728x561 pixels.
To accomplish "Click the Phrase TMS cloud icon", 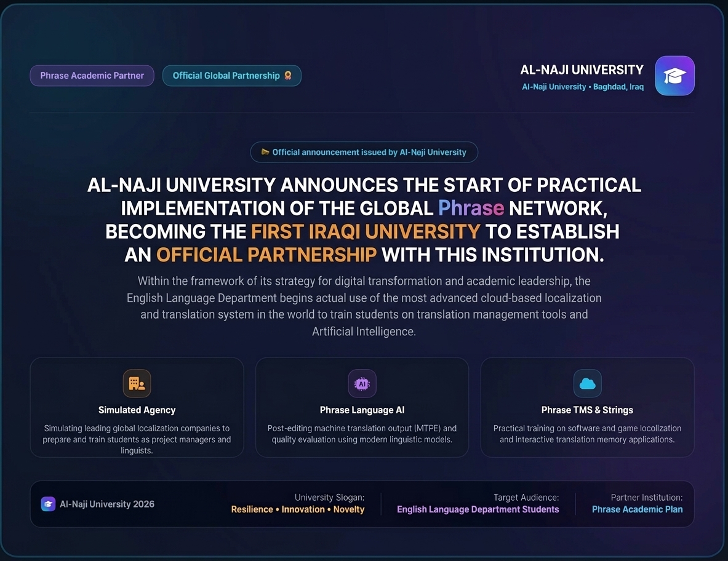I will pos(587,383).
